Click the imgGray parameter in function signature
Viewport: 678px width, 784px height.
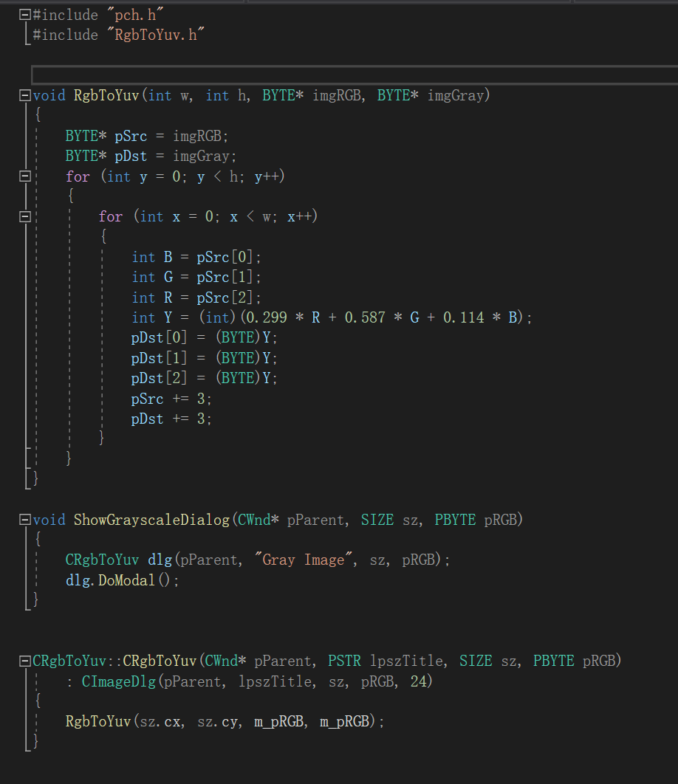click(x=456, y=95)
